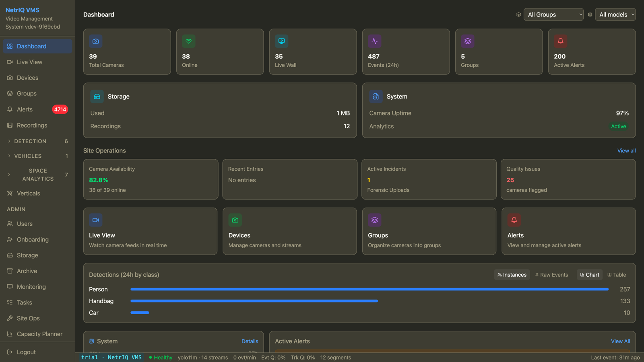Click the Onboarding user-plus icon

(x=10, y=239)
